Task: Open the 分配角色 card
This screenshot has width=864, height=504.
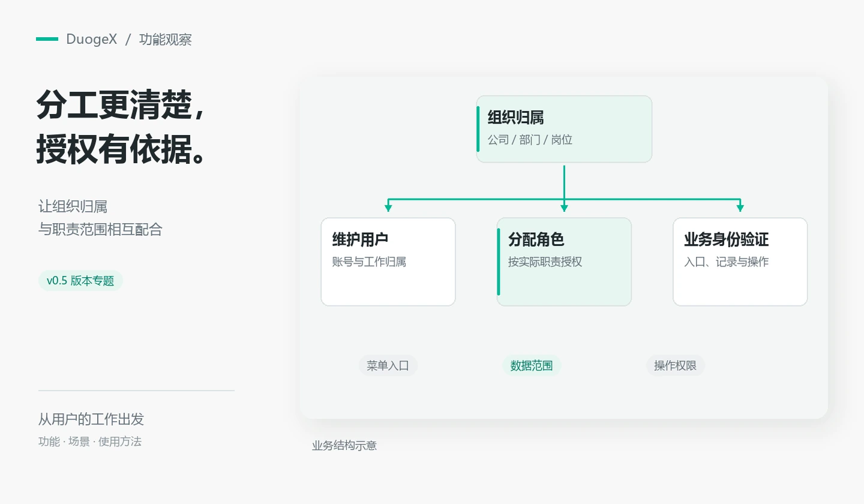Action: [x=564, y=262]
